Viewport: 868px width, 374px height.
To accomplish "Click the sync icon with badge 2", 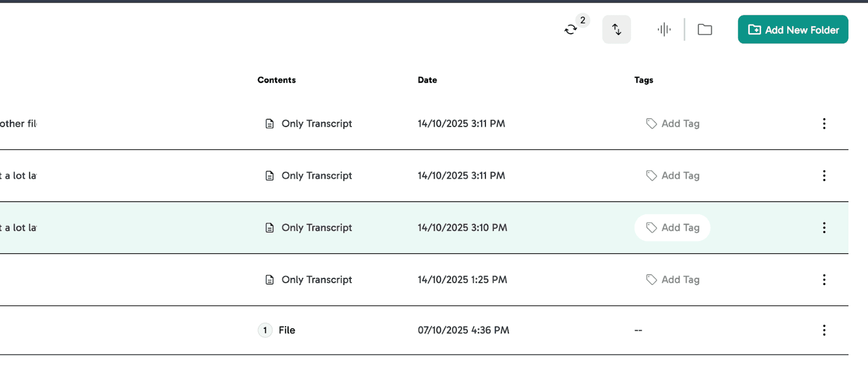I will (x=571, y=29).
